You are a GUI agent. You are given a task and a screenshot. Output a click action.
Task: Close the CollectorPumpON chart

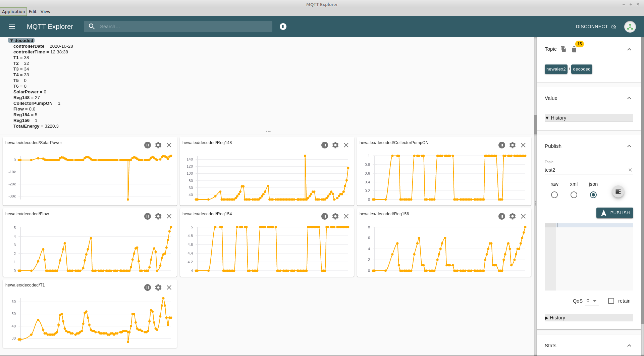(523, 145)
